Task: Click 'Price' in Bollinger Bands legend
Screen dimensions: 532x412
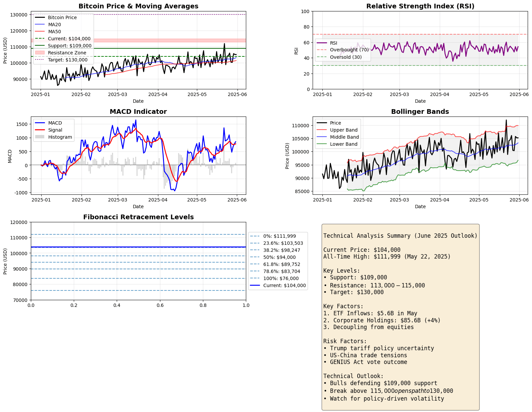Action: [335, 123]
